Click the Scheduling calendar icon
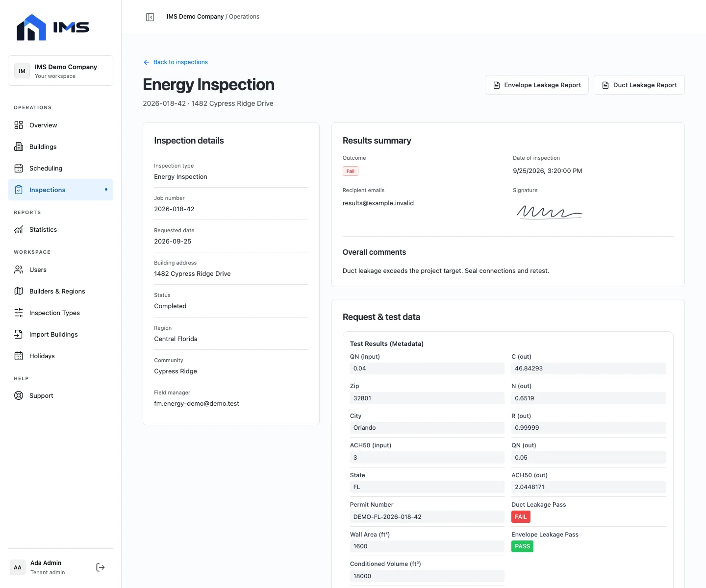 pyautogui.click(x=19, y=168)
